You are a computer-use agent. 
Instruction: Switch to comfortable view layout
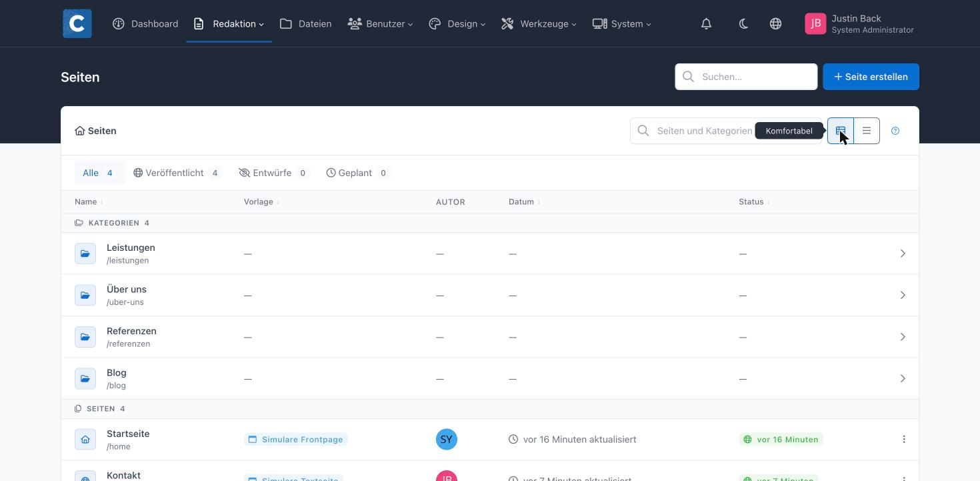[841, 131]
